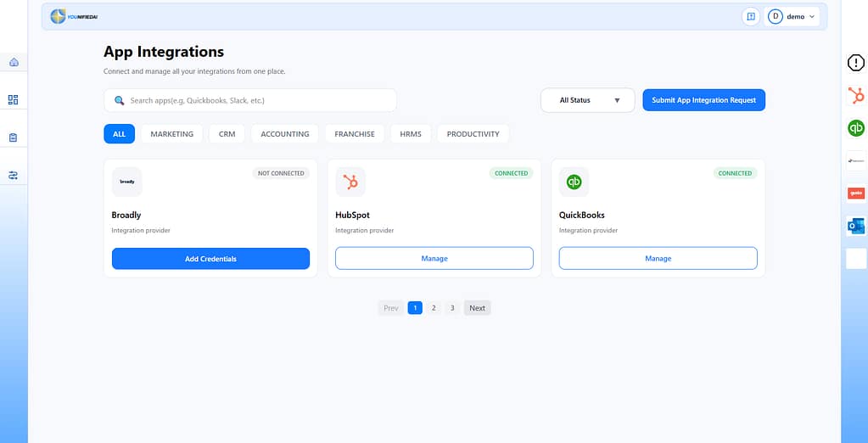Click the QuickBooks card title
Screen dimensions: 868x443
(582, 215)
